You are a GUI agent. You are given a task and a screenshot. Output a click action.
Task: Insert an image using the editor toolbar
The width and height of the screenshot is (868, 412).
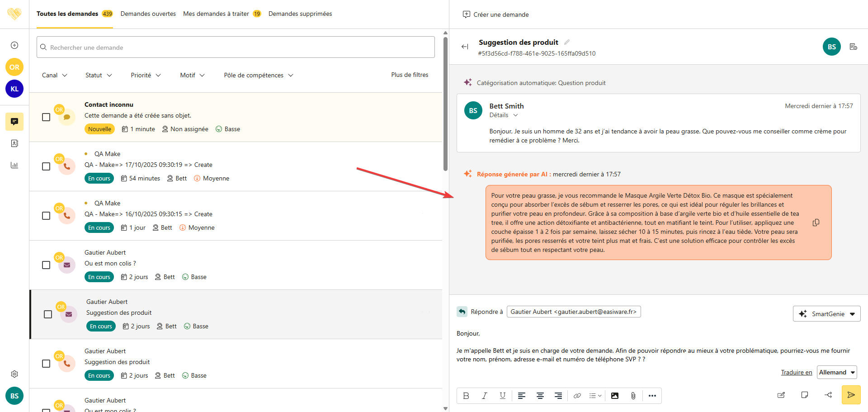tap(614, 396)
